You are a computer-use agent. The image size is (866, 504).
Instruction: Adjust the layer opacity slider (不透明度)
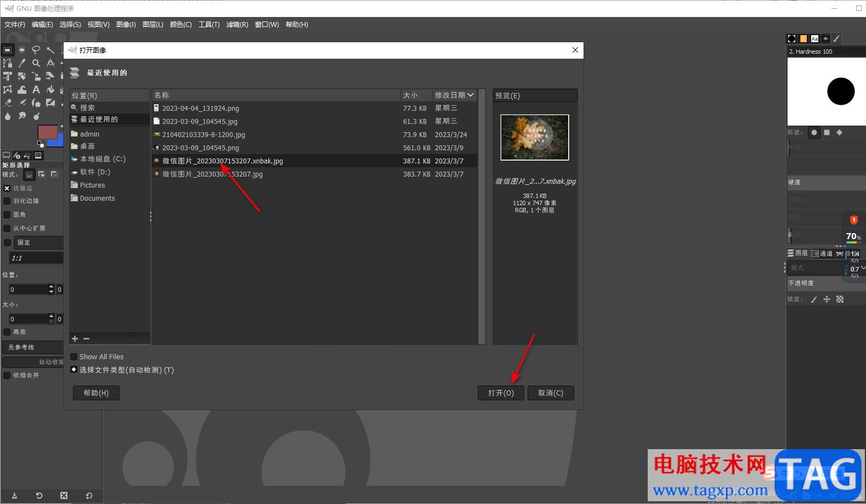click(826, 283)
